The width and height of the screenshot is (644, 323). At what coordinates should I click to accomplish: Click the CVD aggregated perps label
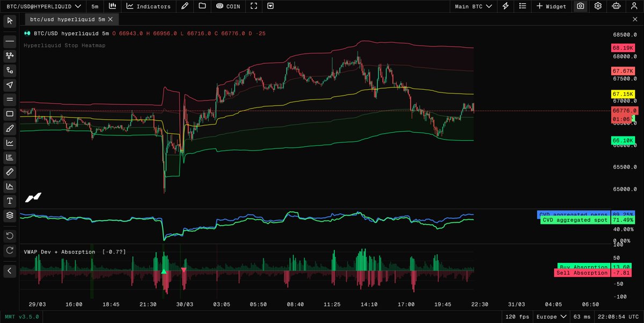tap(573, 214)
